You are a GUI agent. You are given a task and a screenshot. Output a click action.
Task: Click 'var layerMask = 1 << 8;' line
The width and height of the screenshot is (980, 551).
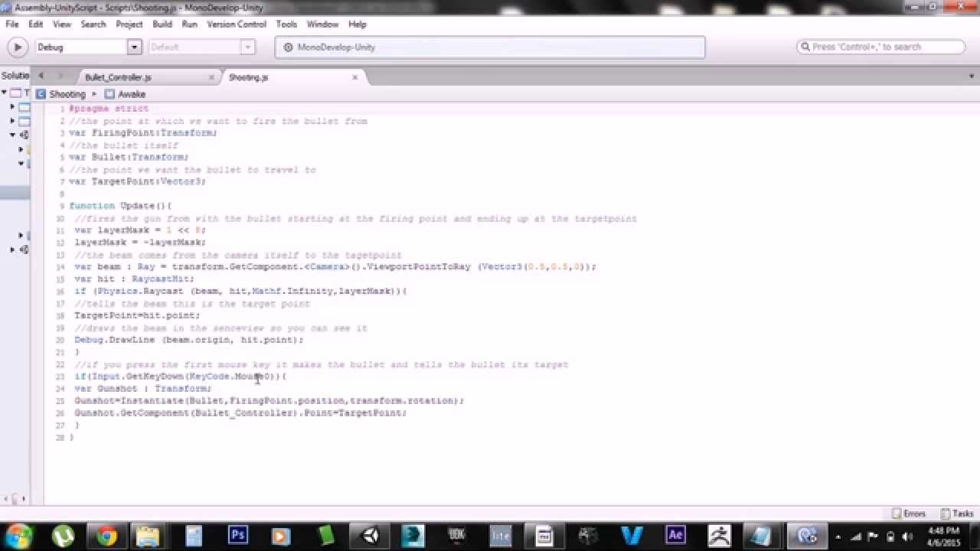click(140, 230)
